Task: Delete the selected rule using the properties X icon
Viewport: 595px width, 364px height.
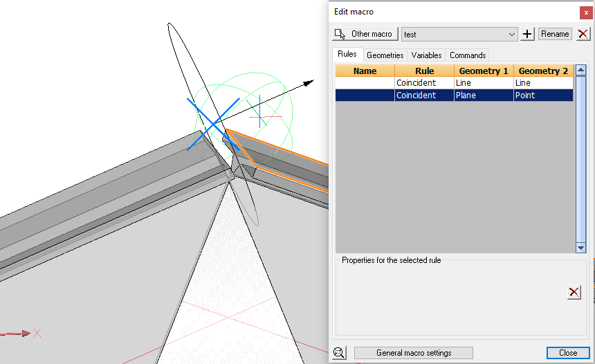Action: pyautogui.click(x=574, y=292)
